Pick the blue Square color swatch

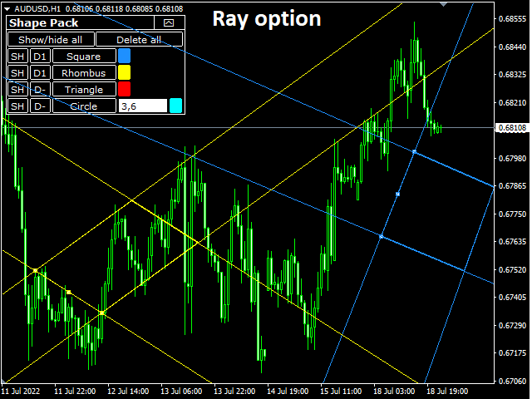point(124,56)
